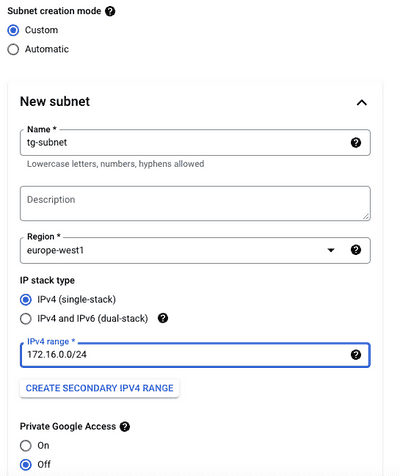Image resolution: width=400 pixels, height=476 pixels.
Task: Open the Region dropdown arrow
Action: 331,250
